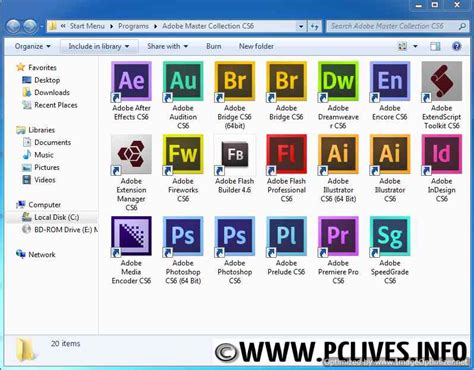This screenshot has height=370, width=474.
Task: Select Local Disk (C:) in the tree
Action: pos(50,217)
